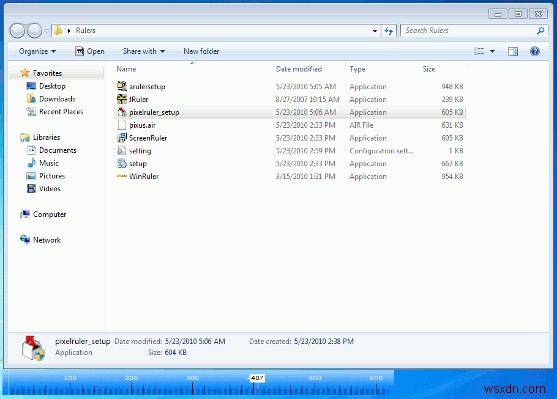Select Libraries in the navigation pane
Viewport: 557px width, 399px height.
pyautogui.click(x=46, y=137)
